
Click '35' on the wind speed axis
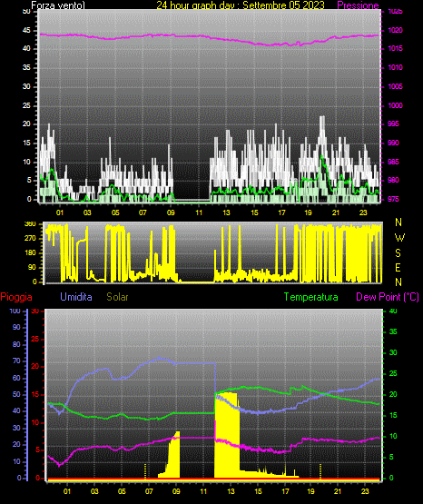point(26,67)
